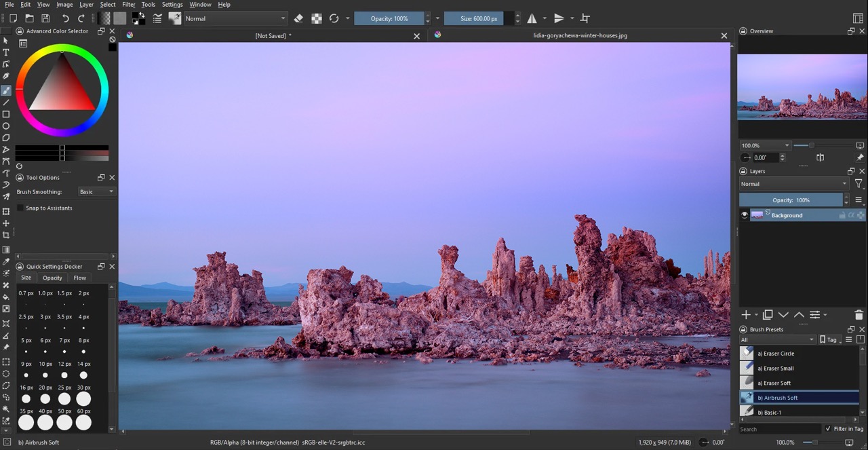The width and height of the screenshot is (868, 450).
Task: Select the Text tool
Action: tap(6, 52)
